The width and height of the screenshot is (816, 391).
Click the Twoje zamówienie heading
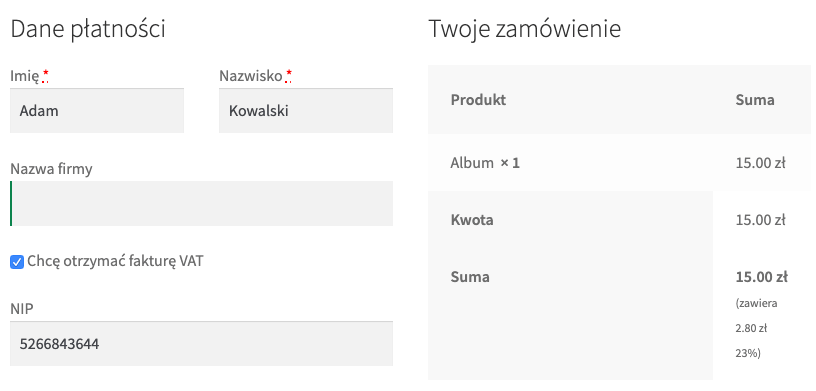tap(525, 29)
